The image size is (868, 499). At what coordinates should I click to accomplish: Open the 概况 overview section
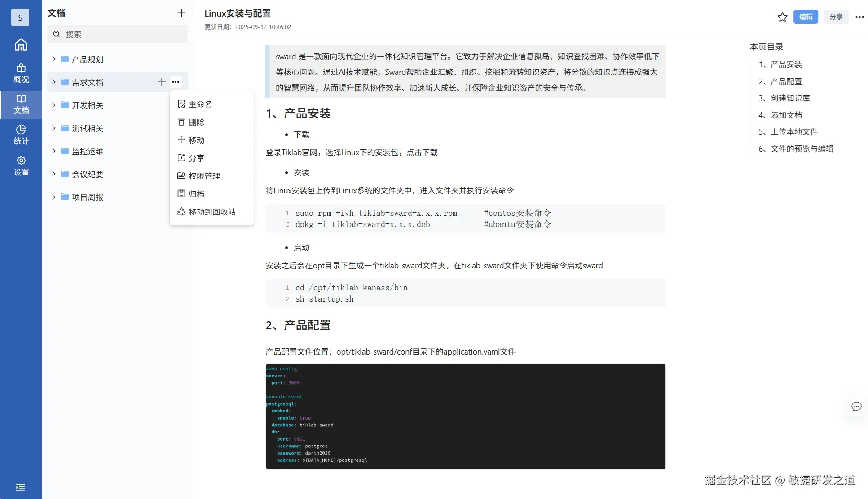(21, 73)
